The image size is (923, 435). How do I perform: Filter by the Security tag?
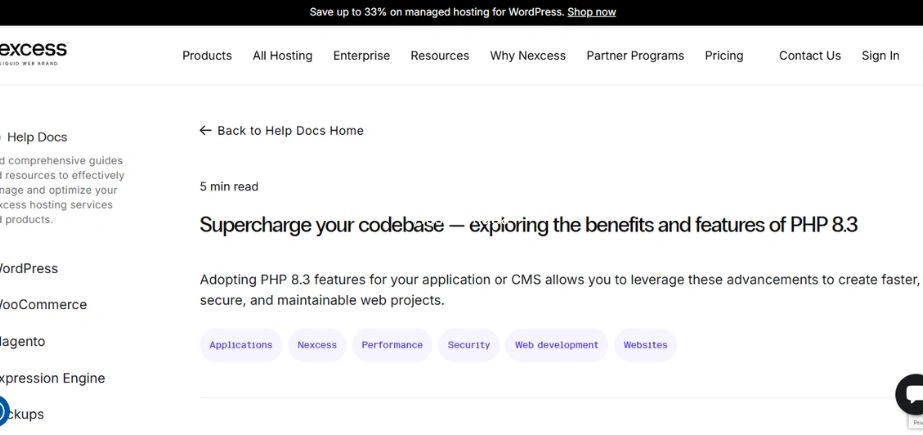469,345
